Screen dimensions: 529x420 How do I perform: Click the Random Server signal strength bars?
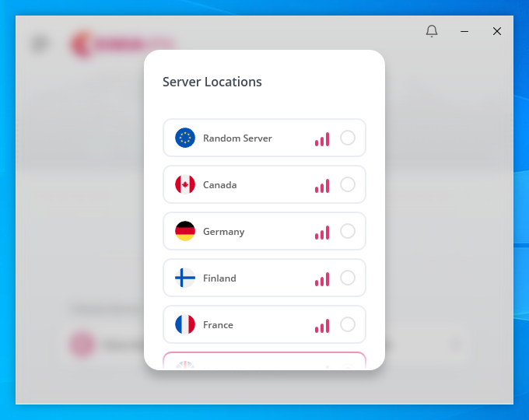322,139
